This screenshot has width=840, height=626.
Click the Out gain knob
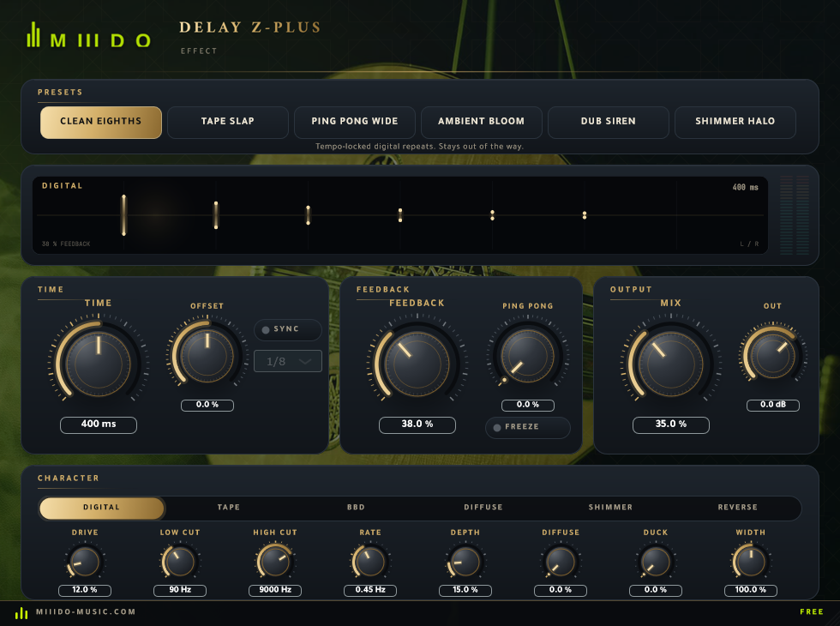772,355
